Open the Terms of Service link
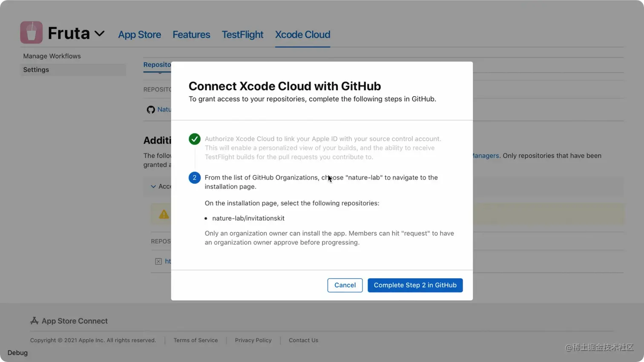The width and height of the screenshot is (644, 362). pos(195,340)
